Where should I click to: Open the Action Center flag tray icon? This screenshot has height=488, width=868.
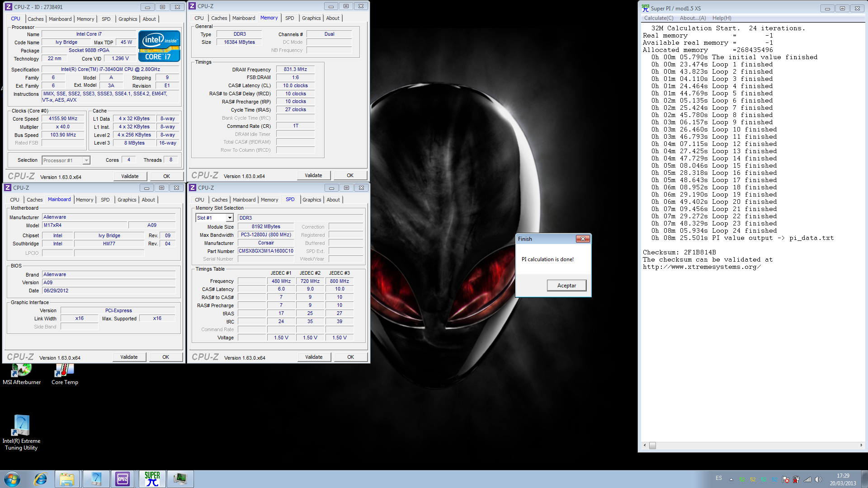pos(785,479)
